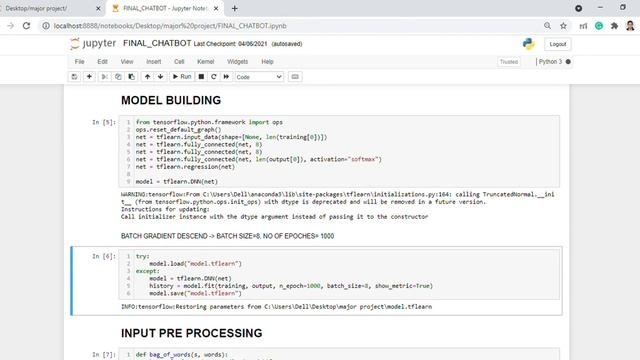
Task: Cut selected cells with scissors icon
Action: pyautogui.click(x=104, y=77)
